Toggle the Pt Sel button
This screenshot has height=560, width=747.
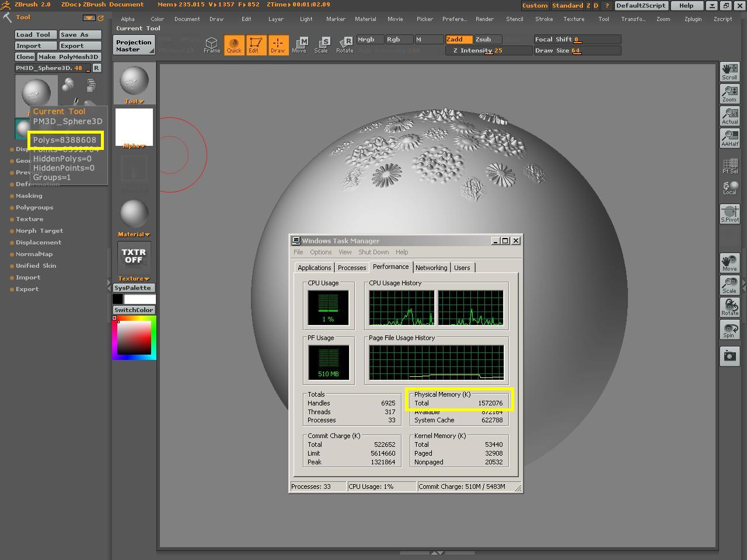point(729,166)
